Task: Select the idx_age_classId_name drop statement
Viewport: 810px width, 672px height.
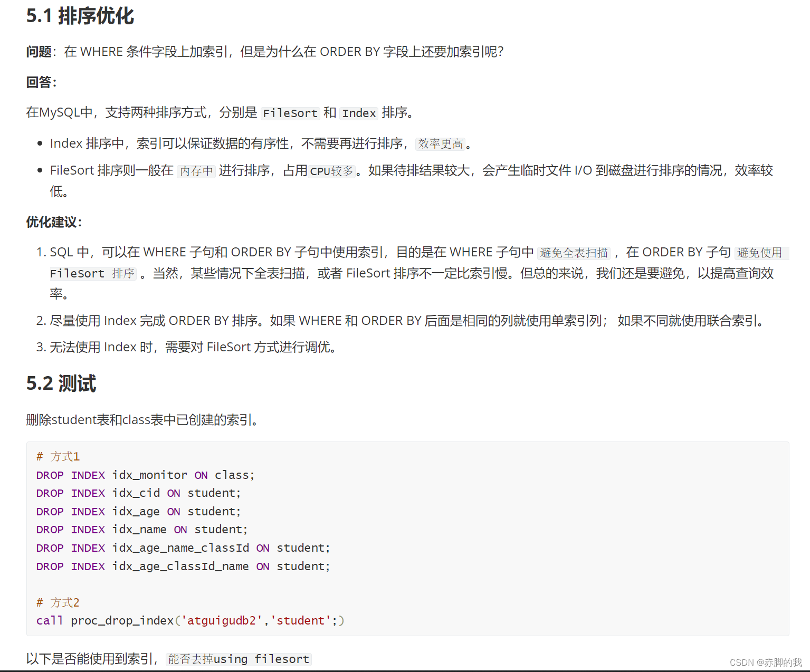Action: click(x=182, y=566)
